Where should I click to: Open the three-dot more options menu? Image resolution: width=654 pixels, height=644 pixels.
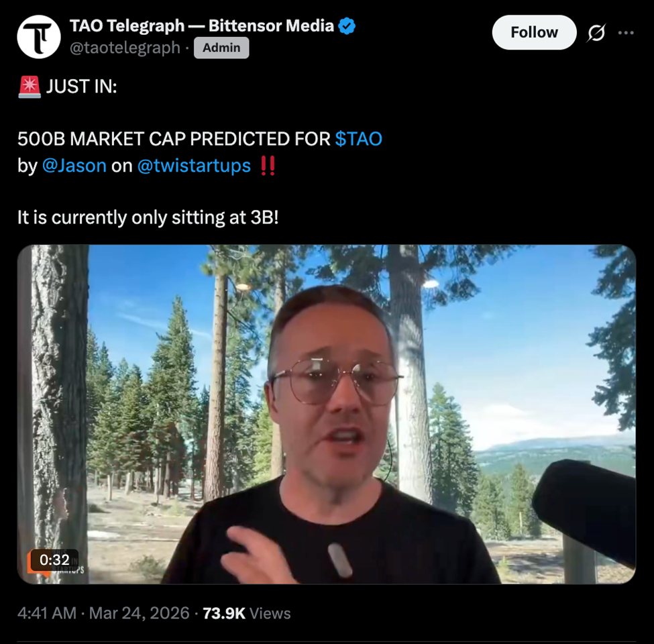[x=626, y=32]
